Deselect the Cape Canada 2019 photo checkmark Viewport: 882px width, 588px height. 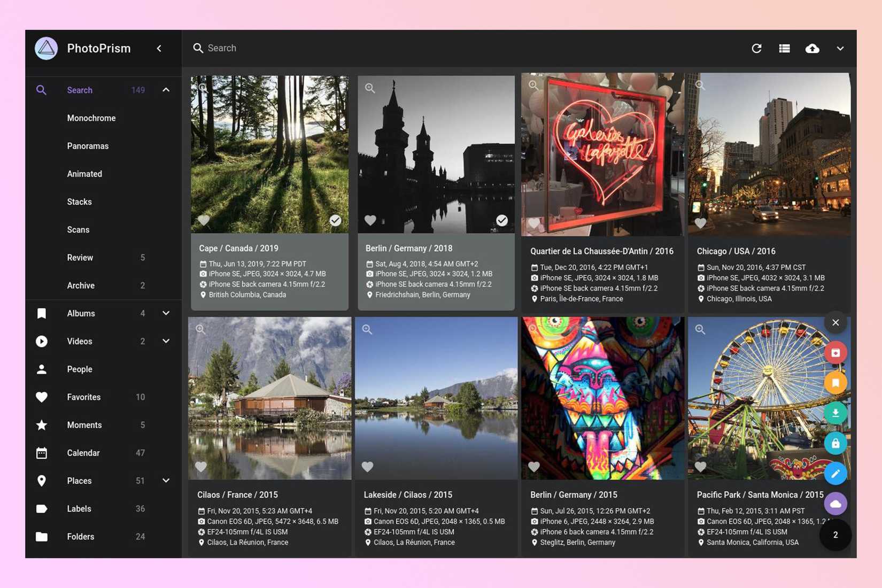[335, 220]
